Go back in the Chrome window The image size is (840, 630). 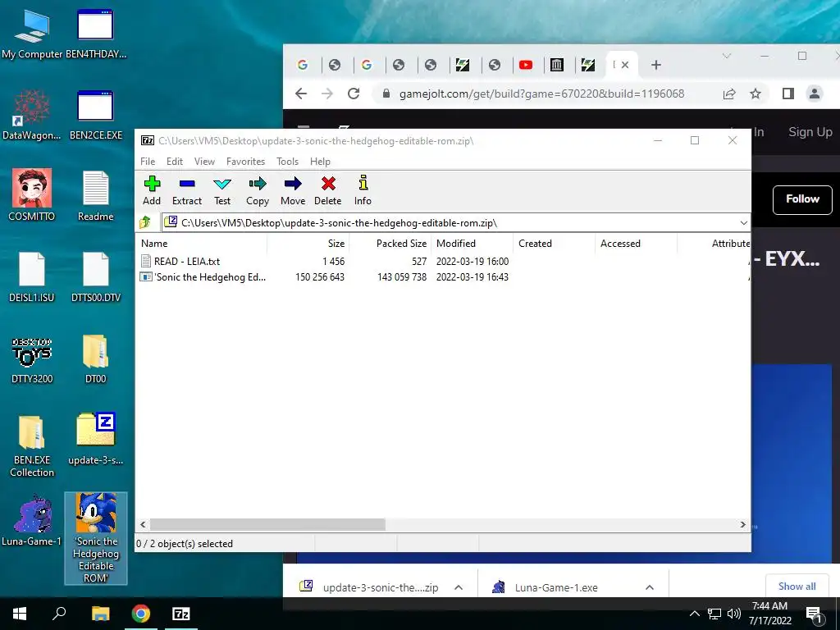(x=301, y=94)
